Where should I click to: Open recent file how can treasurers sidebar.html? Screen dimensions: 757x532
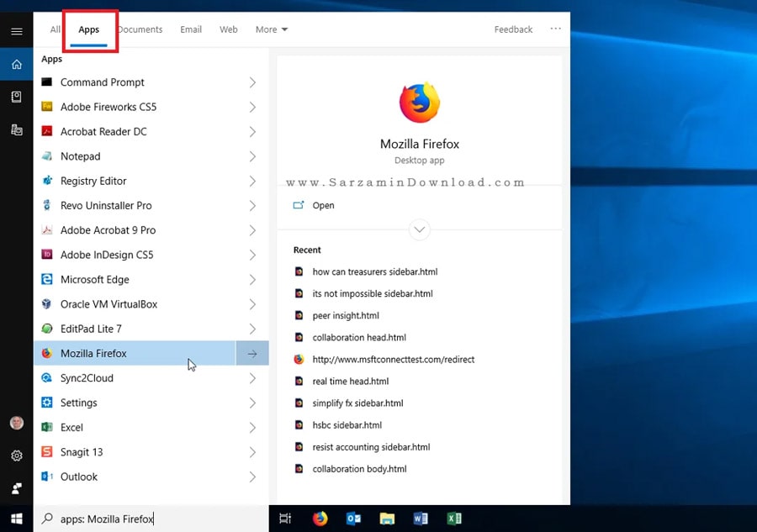375,271
